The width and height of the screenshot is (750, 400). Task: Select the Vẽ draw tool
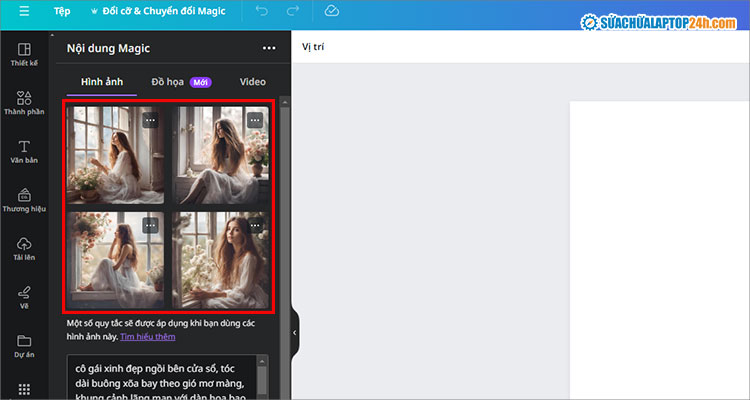pyautogui.click(x=24, y=297)
